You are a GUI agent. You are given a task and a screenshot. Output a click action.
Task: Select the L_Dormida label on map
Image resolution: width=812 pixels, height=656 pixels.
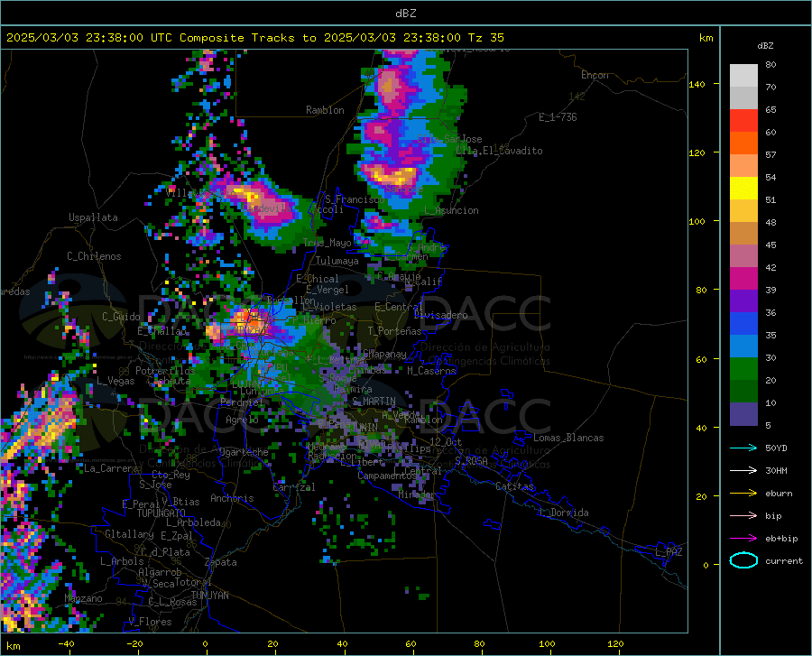click(563, 513)
